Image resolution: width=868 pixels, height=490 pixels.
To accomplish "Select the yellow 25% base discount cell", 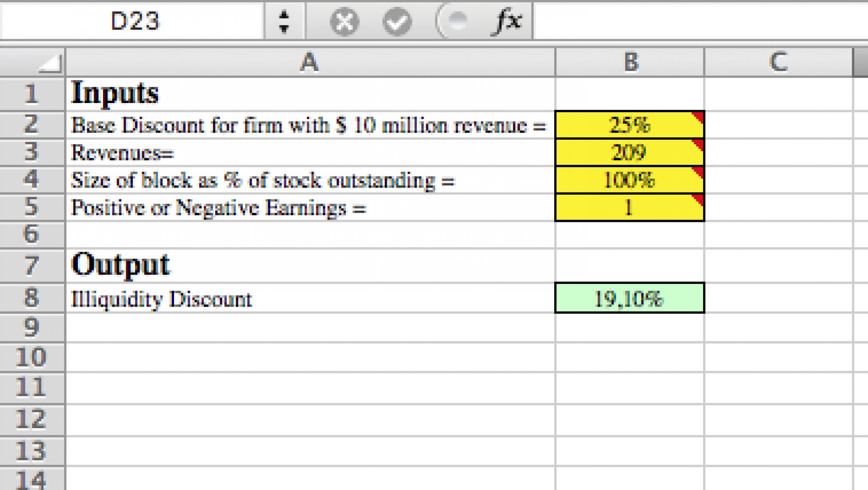I will click(630, 125).
